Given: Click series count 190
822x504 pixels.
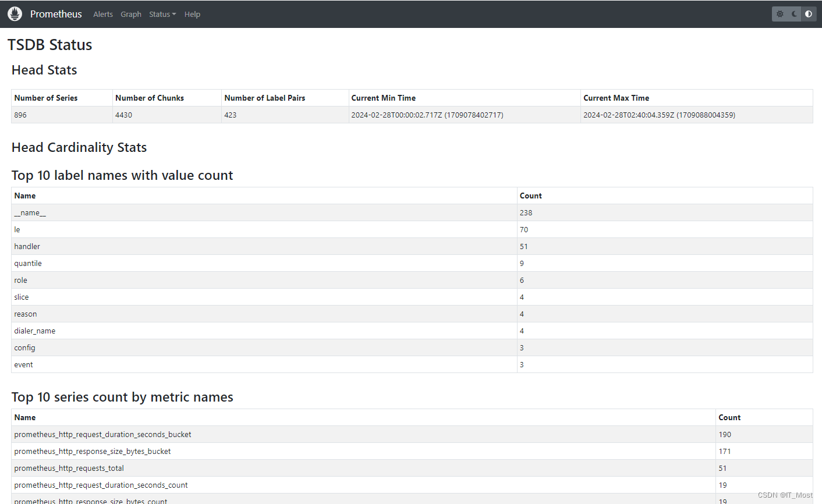Looking at the screenshot, I should pyautogui.click(x=725, y=434).
